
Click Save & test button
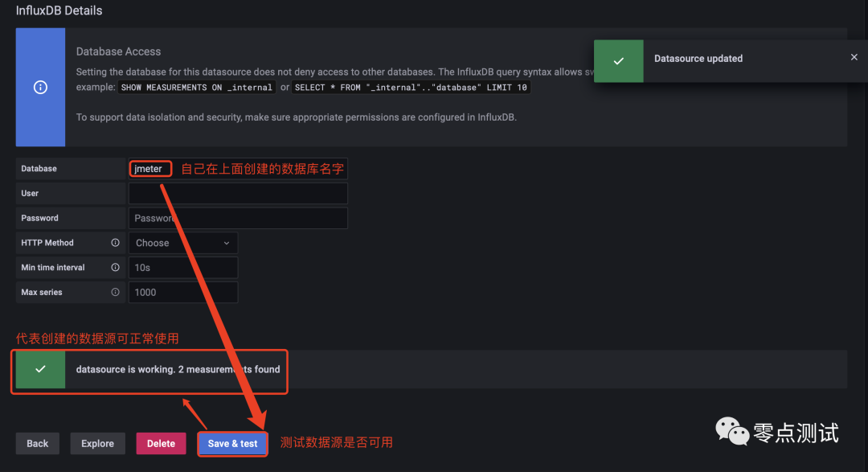[232, 443]
